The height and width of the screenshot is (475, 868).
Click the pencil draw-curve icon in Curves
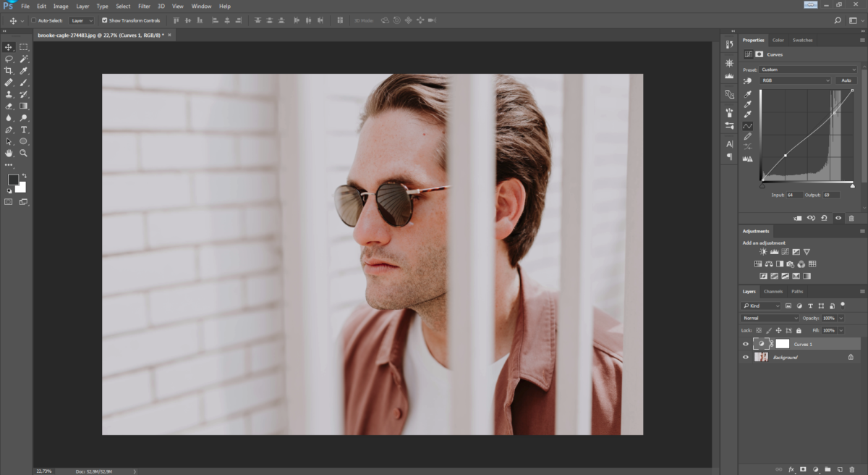pyautogui.click(x=748, y=136)
